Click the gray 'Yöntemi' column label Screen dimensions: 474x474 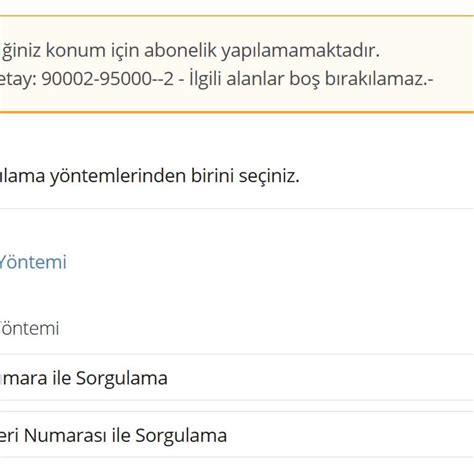click(29, 328)
